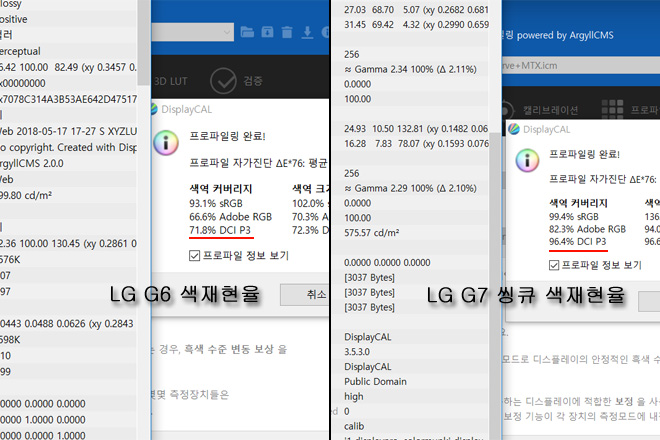Screen dimensions: 660x440
Task: Click the 'eb 2018-05-17 17-27' description row
Action: [x=68, y=131]
